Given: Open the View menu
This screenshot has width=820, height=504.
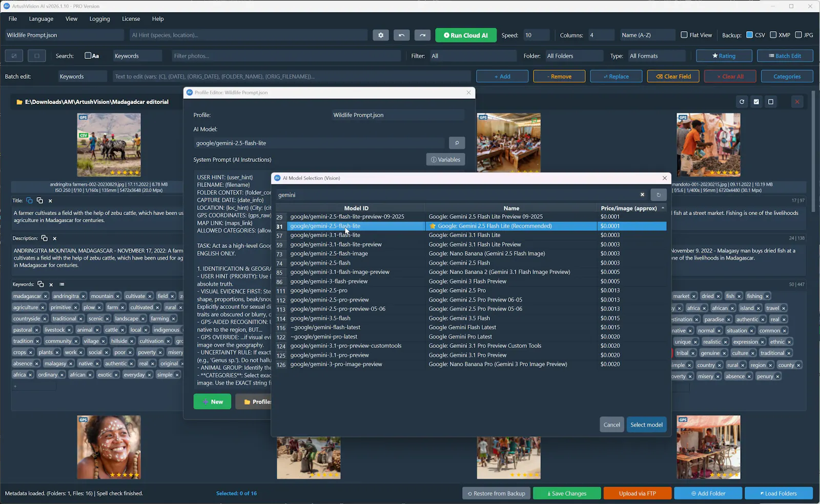Looking at the screenshot, I should coord(71,19).
